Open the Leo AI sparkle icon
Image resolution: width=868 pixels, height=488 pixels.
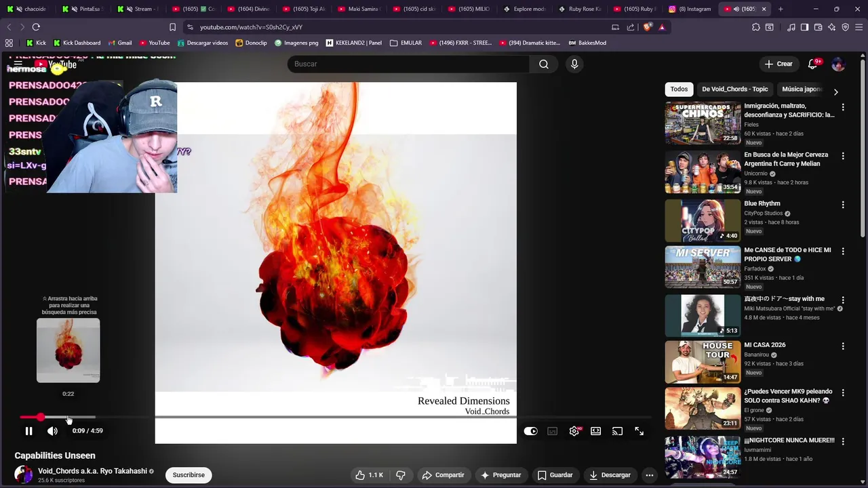click(x=831, y=27)
